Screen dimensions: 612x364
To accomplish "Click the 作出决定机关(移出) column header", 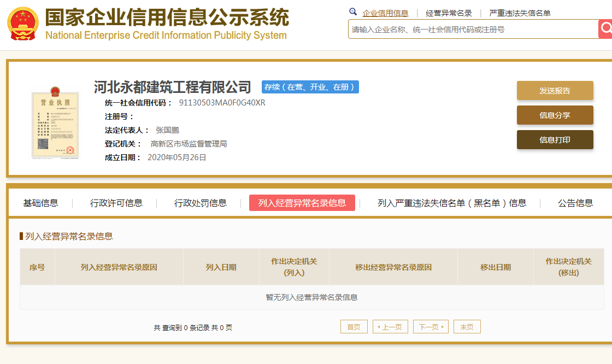I will click(x=569, y=267).
